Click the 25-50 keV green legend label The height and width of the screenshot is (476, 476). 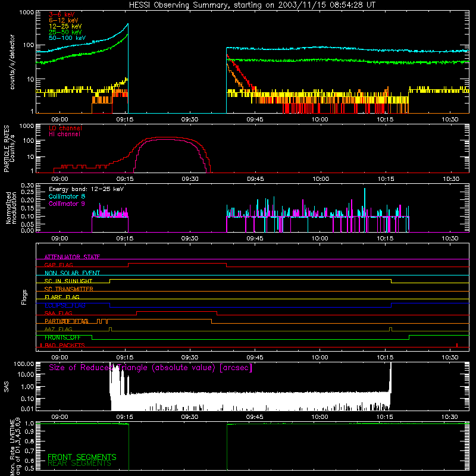click(65, 32)
